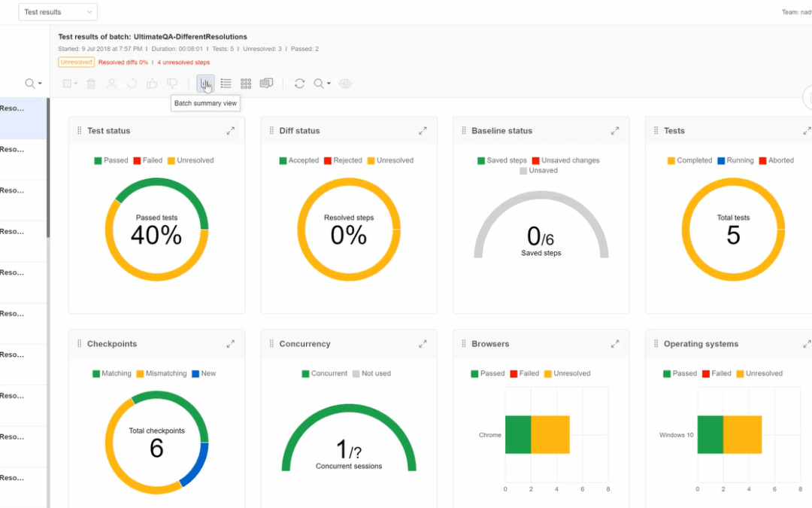Click the thumbs down reject icon
Image resolution: width=812 pixels, height=508 pixels.
(x=172, y=84)
